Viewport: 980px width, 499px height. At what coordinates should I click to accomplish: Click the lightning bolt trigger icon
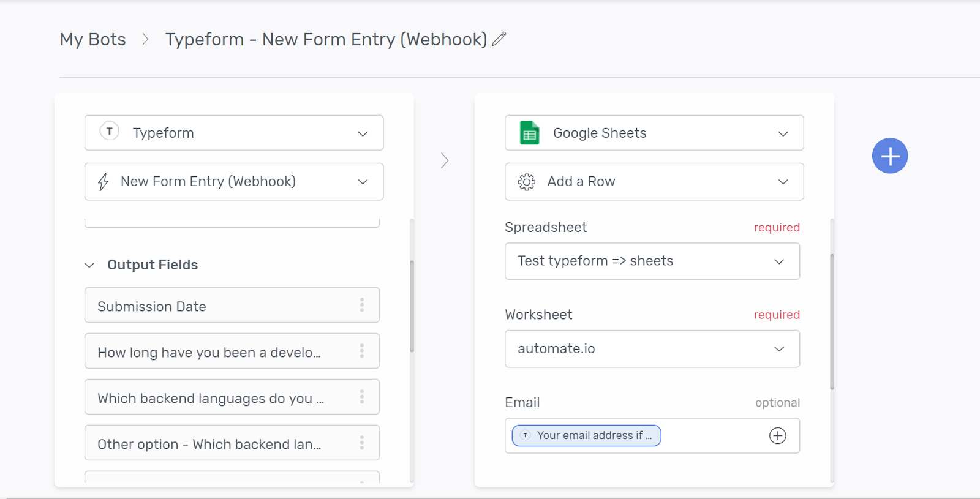[x=103, y=182]
